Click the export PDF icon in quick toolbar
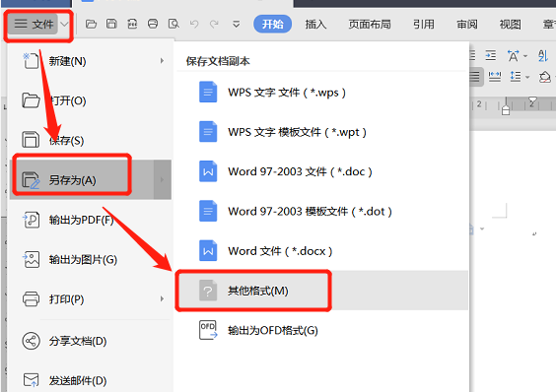 pyautogui.click(x=132, y=24)
